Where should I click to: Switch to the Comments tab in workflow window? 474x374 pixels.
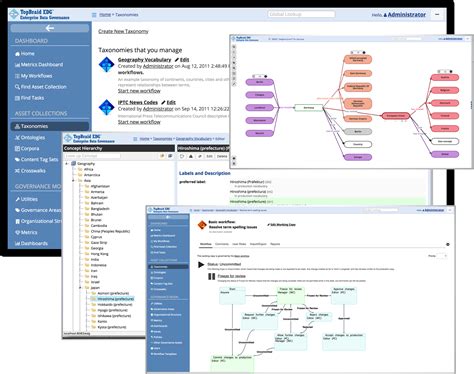pos(222,244)
